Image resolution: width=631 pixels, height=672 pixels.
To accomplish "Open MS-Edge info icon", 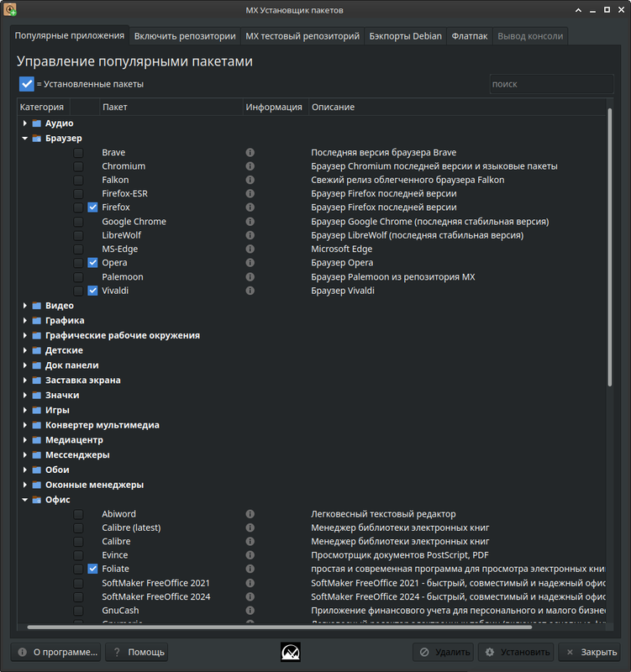I will click(250, 249).
